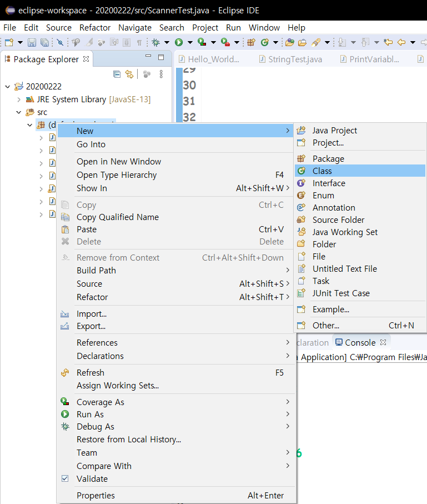Click Go Into in context menu
The width and height of the screenshot is (427, 504).
point(176,144)
